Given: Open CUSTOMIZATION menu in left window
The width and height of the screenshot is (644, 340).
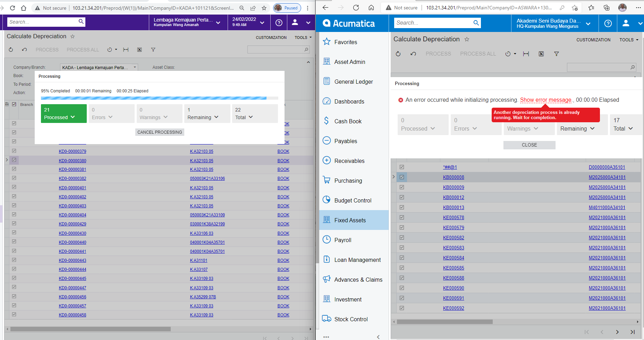Looking at the screenshot, I should (x=271, y=38).
